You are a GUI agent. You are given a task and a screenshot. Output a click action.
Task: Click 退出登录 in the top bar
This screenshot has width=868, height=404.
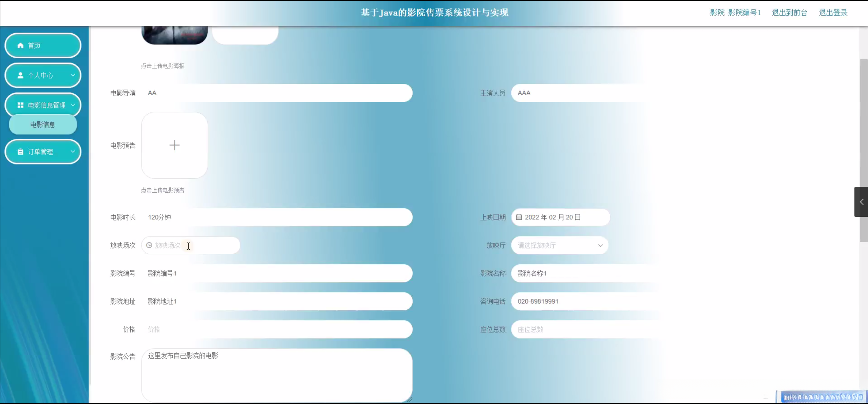833,13
